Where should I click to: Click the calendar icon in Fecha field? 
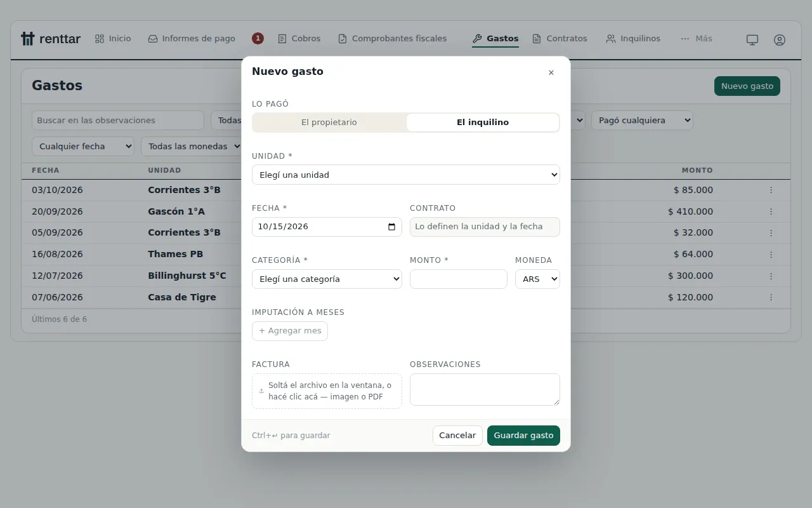click(392, 227)
